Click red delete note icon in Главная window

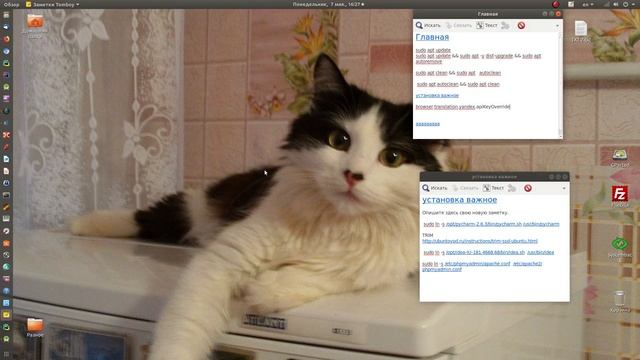[x=521, y=25]
